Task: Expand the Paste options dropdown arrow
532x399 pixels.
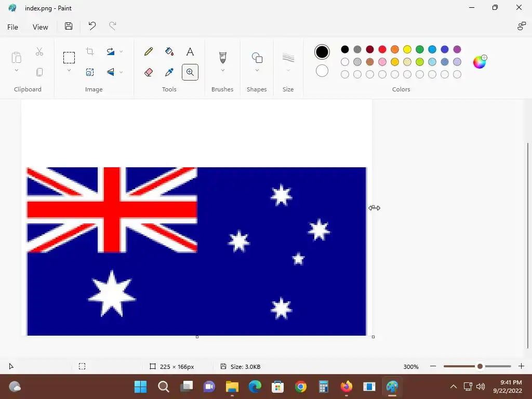Action: 16,70
